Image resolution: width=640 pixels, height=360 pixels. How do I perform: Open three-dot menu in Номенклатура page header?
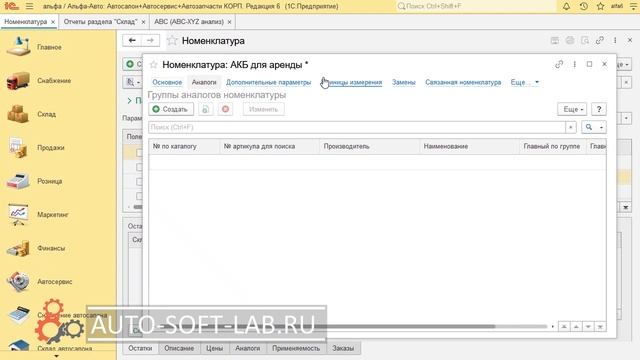coord(615,40)
